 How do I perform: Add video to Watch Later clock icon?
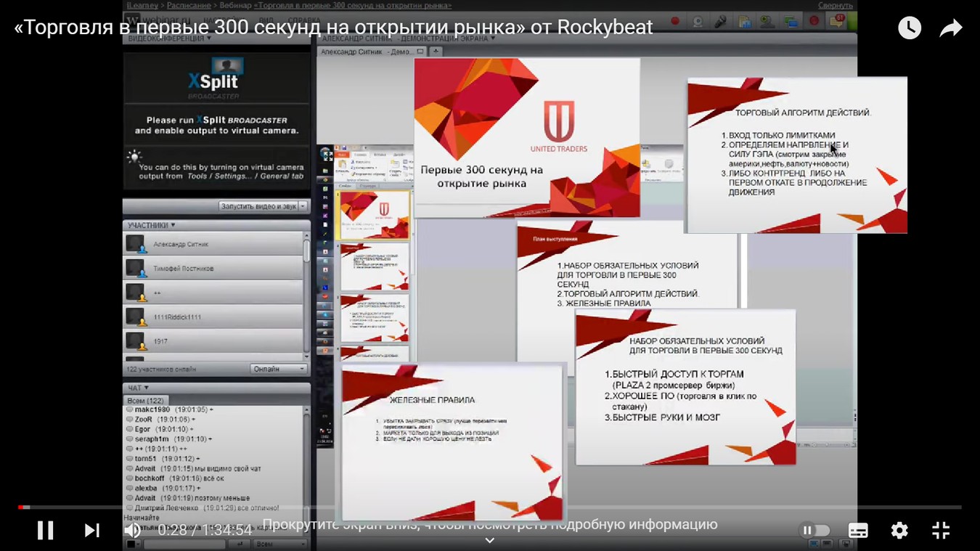click(910, 28)
